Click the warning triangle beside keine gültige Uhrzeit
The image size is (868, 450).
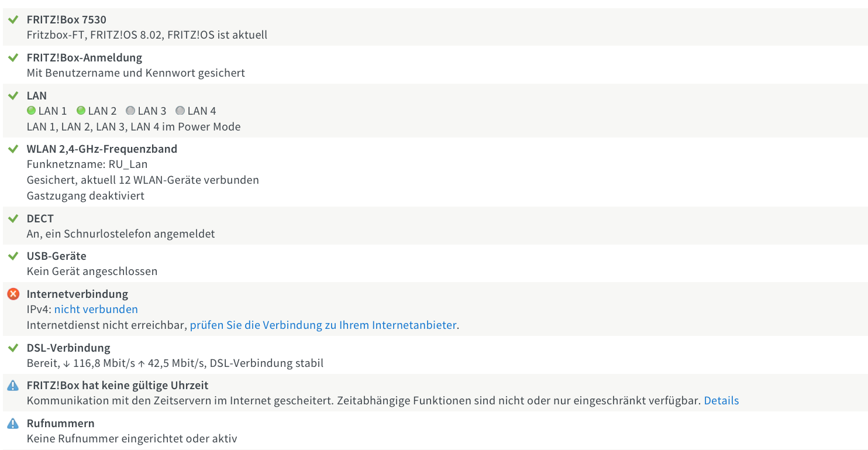pos(13,386)
